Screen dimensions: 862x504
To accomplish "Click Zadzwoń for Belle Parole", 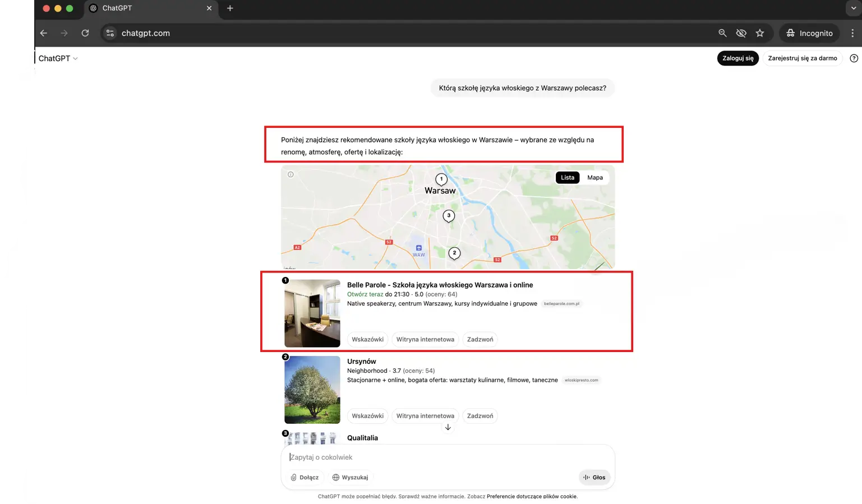I will coord(480,339).
